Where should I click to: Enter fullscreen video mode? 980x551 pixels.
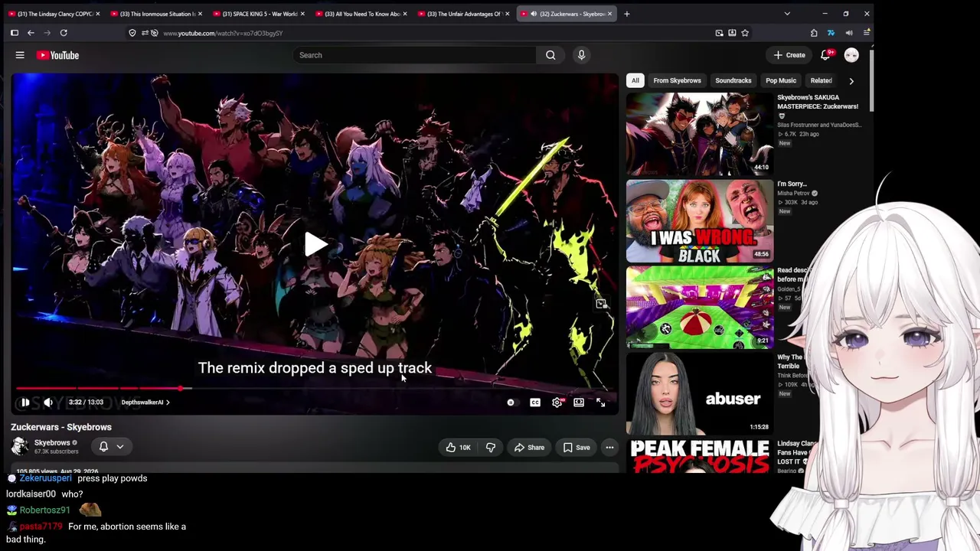point(601,403)
